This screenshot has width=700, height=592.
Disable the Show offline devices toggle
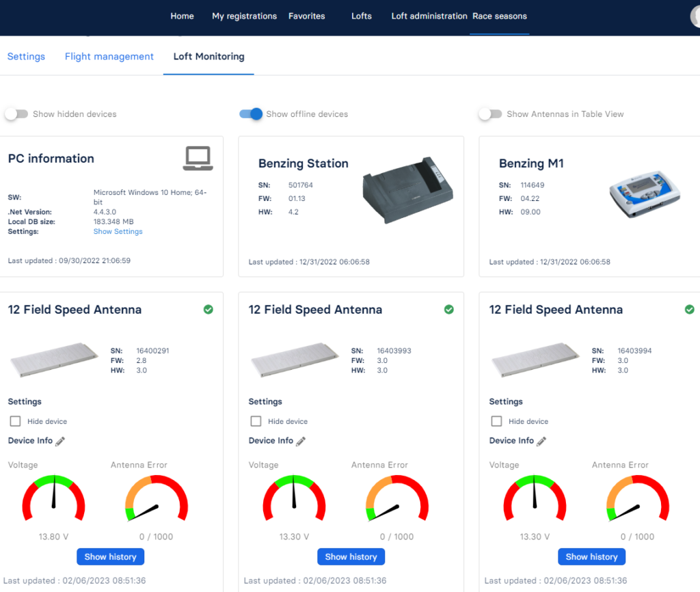251,114
